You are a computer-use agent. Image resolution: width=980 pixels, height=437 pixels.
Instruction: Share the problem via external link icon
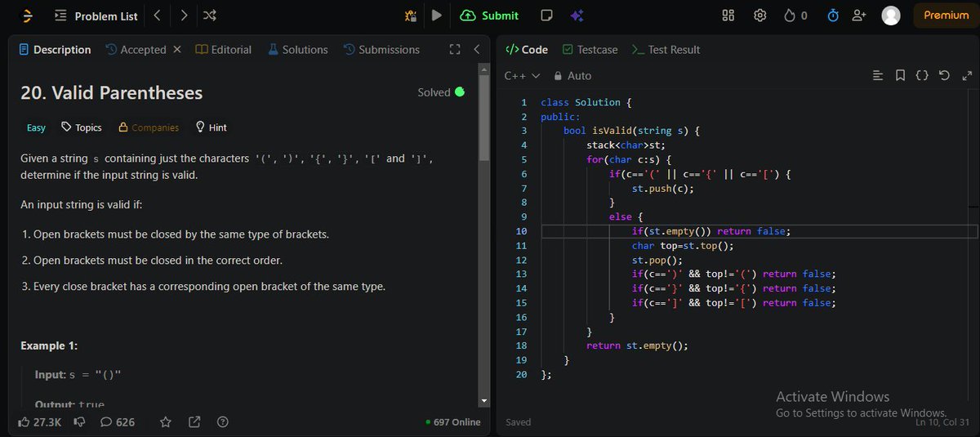coord(194,422)
